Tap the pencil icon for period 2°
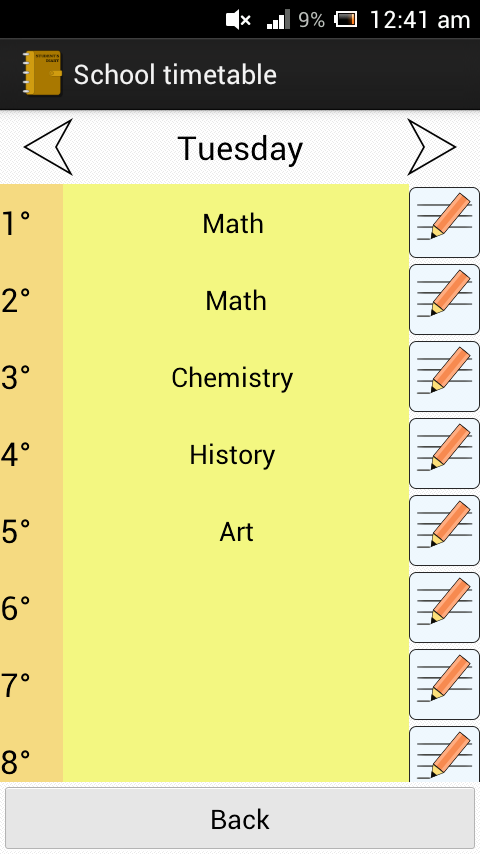480x854 pixels. coord(444,299)
